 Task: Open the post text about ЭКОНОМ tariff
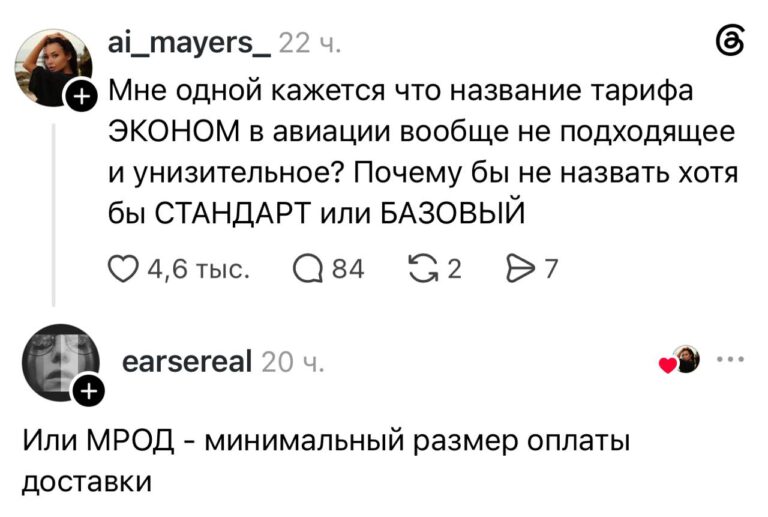423,152
